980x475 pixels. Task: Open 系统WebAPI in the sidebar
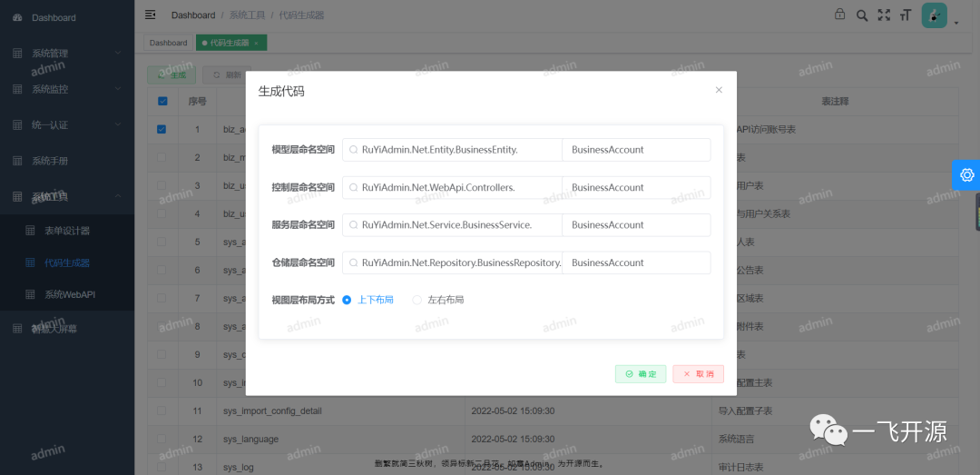point(67,294)
